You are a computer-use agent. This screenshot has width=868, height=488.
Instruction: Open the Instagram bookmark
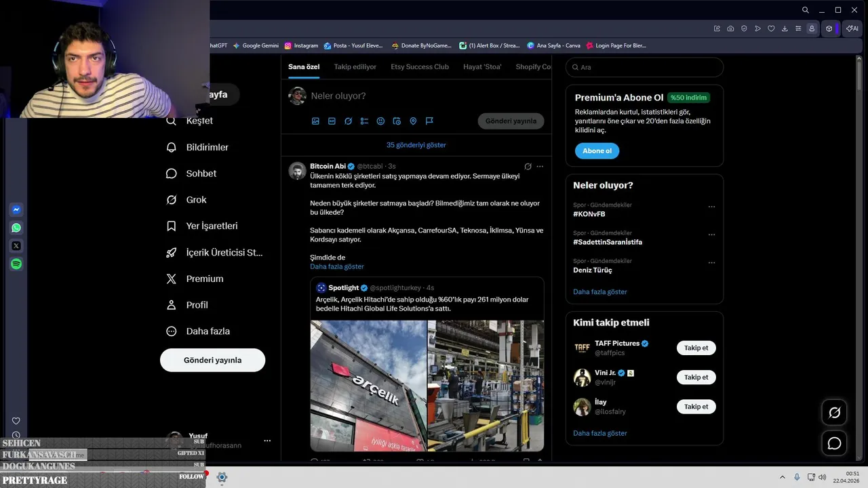pos(301,45)
